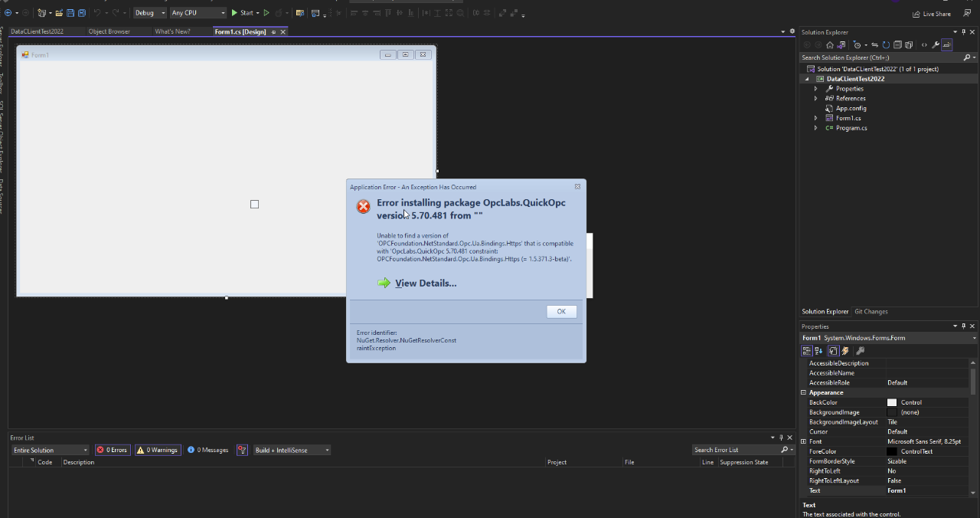Image resolution: width=980 pixels, height=518 pixels.
Task: Toggle the 0 Errors filter button
Action: (113, 450)
